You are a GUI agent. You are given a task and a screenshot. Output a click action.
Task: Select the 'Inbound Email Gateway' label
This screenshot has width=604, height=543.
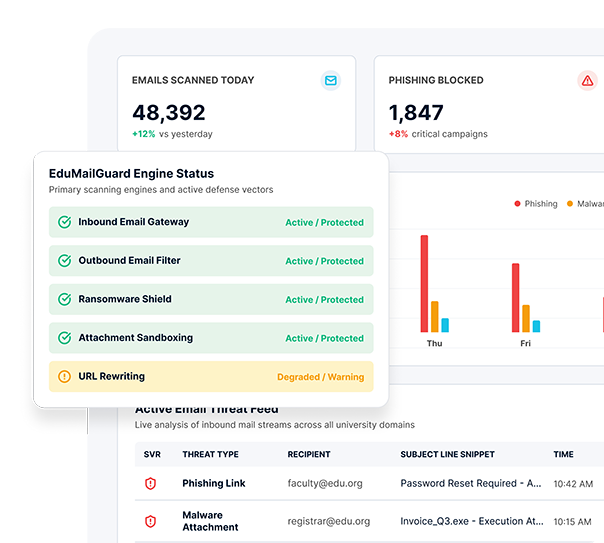pos(134,222)
